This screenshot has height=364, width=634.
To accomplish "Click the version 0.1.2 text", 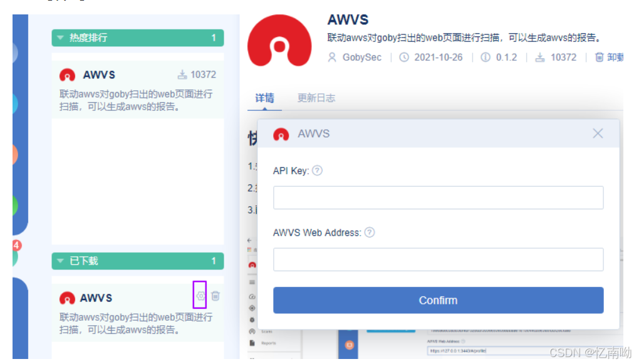I will click(x=506, y=58).
